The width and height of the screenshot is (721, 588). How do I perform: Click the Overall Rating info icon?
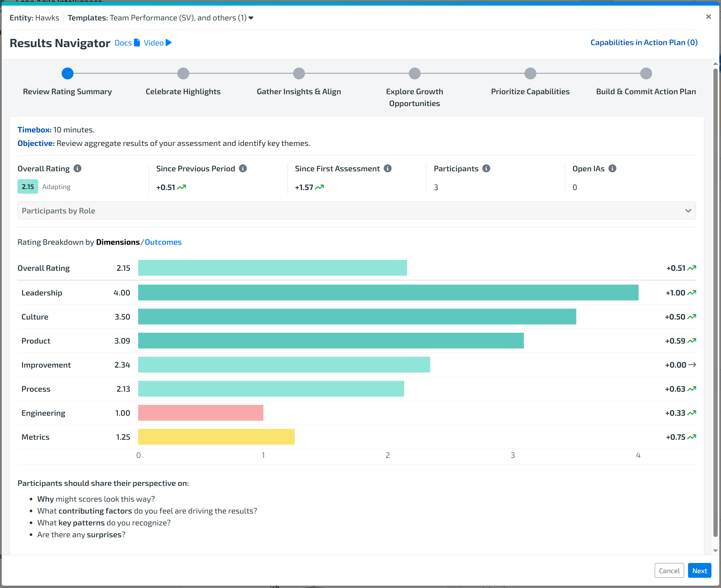coord(77,168)
